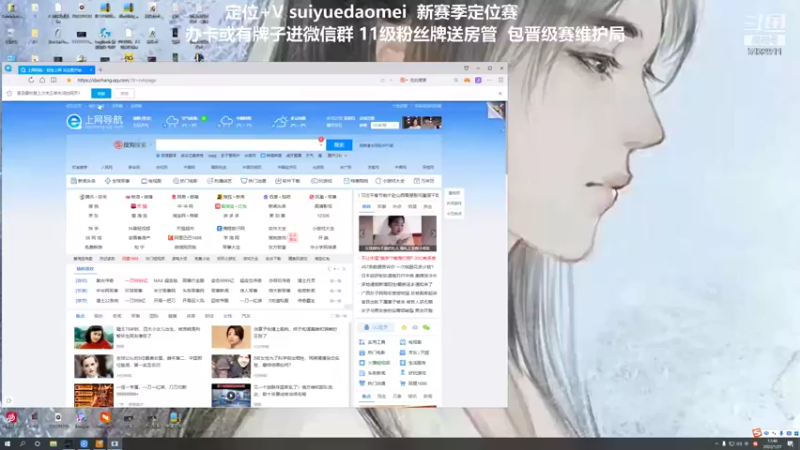Open 新浪·微博 site link

tap(139, 197)
